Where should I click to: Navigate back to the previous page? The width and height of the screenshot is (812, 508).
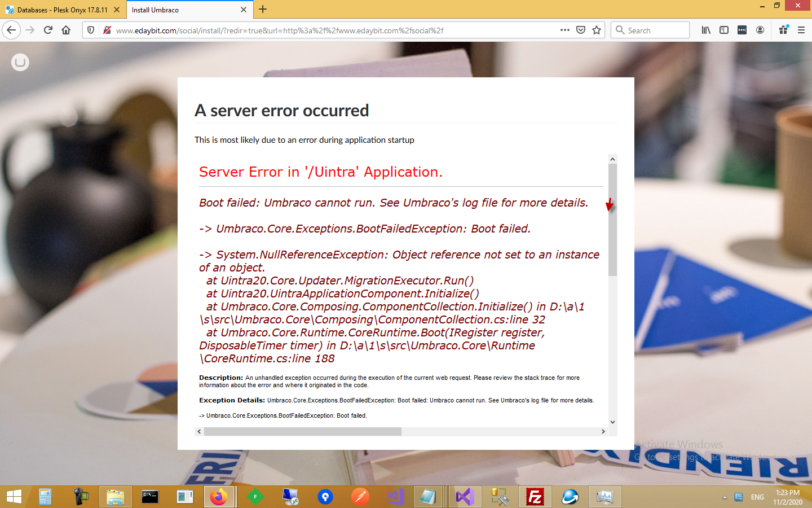[11, 30]
